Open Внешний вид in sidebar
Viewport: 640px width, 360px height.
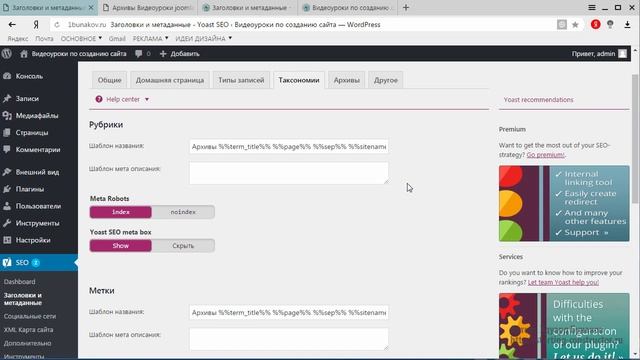click(x=37, y=172)
